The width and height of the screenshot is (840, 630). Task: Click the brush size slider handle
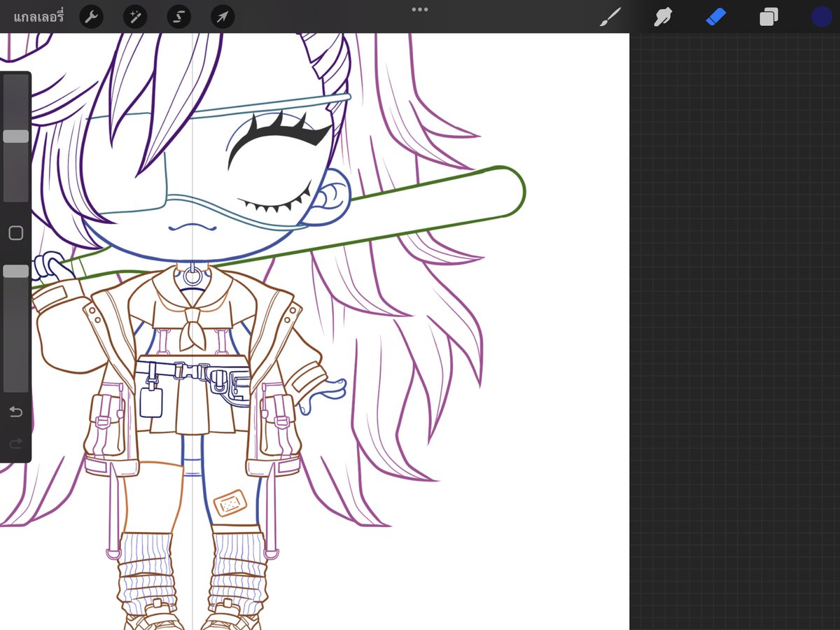(15, 136)
